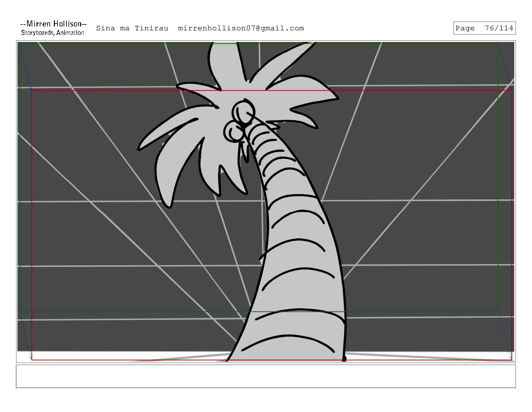This screenshot has height=412, width=532.
Task: Click the 'Page 76/114' page number box
Action: point(484,28)
